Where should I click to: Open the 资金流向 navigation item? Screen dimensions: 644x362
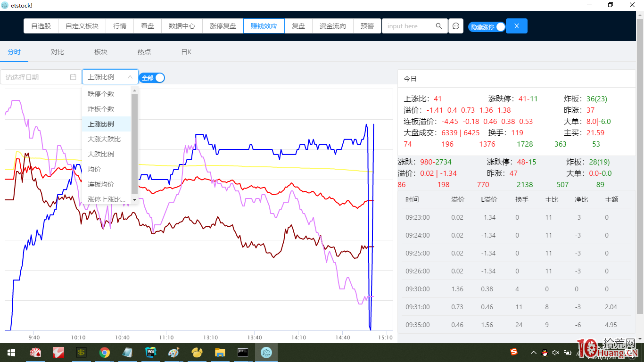333,26
